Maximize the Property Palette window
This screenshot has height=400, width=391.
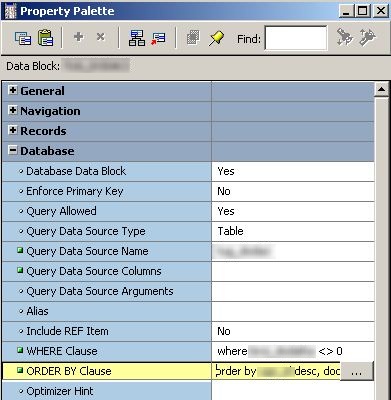pyautogui.click(x=362, y=11)
